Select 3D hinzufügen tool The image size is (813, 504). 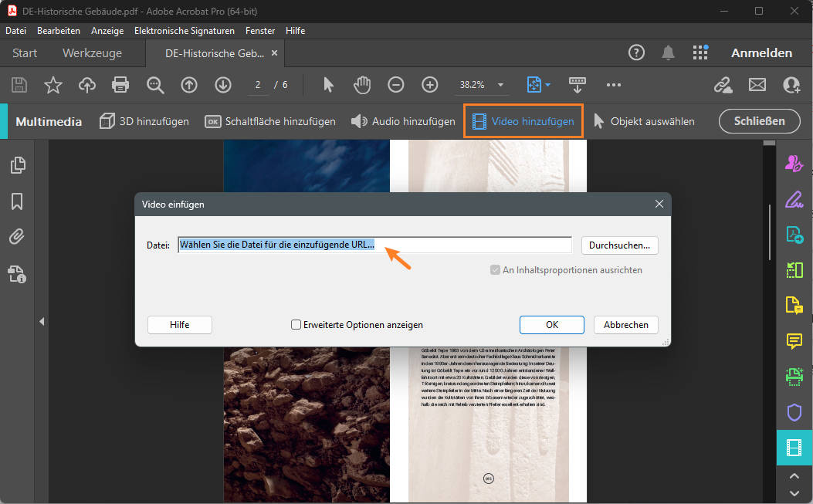coord(144,121)
